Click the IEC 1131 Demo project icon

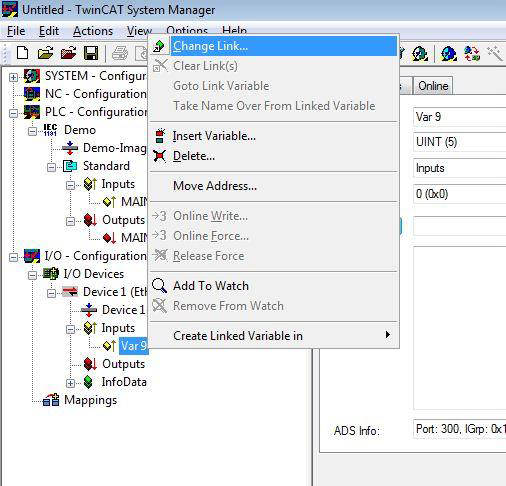point(50,130)
